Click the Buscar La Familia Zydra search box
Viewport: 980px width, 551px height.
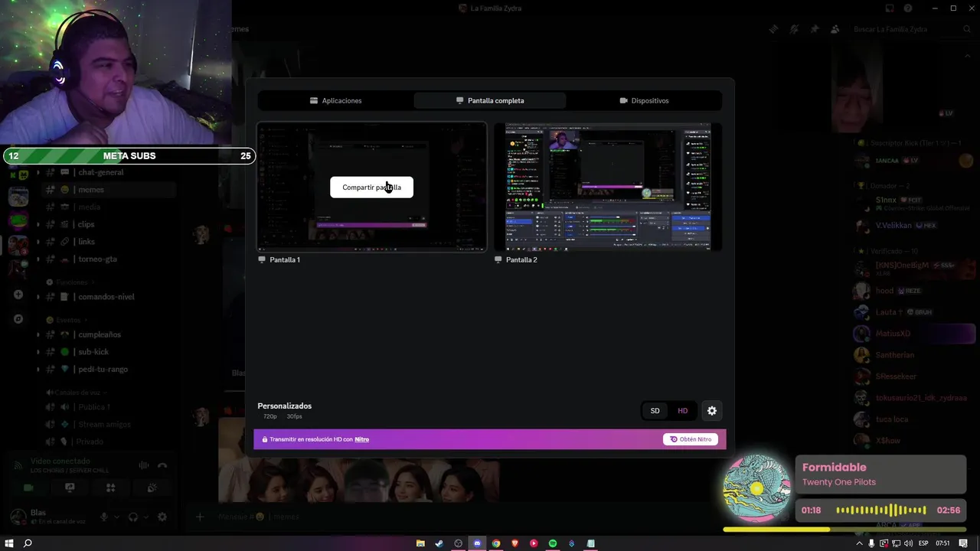911,29
